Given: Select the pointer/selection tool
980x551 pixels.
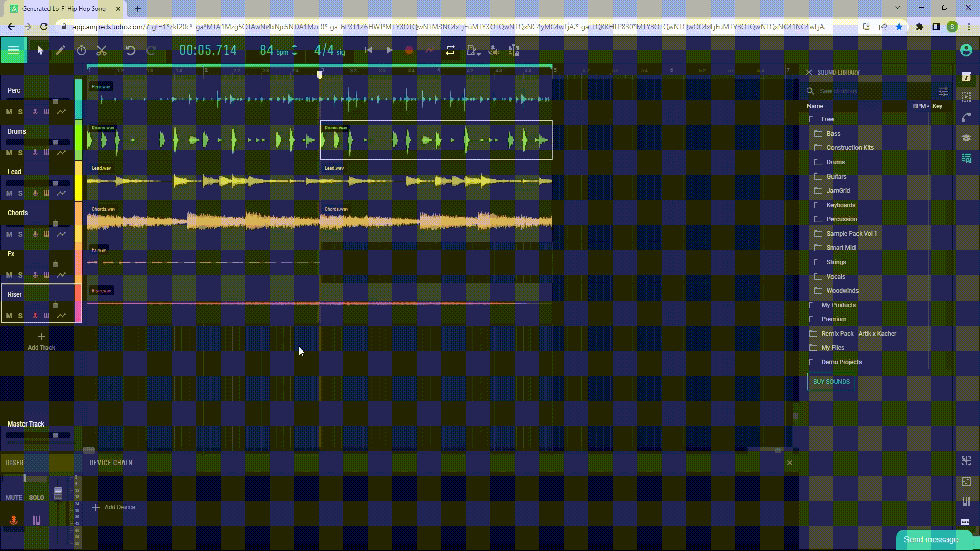Looking at the screenshot, I should point(39,50).
